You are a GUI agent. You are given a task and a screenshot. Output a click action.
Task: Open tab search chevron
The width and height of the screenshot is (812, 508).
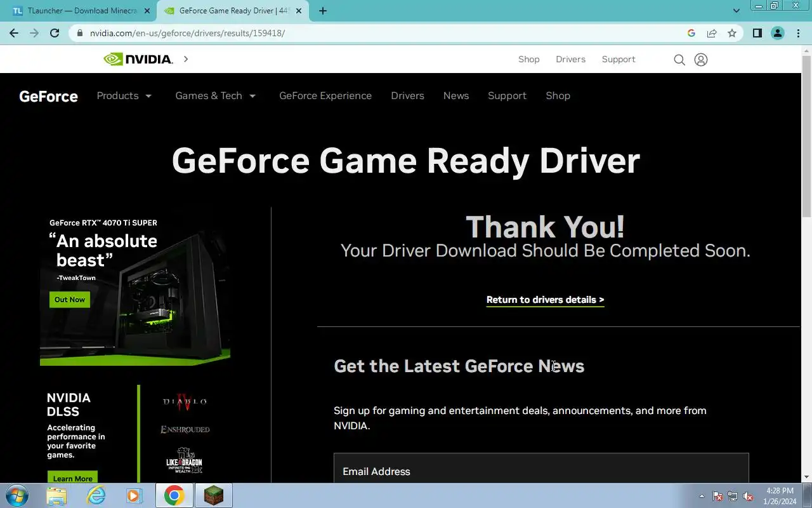[737, 11]
